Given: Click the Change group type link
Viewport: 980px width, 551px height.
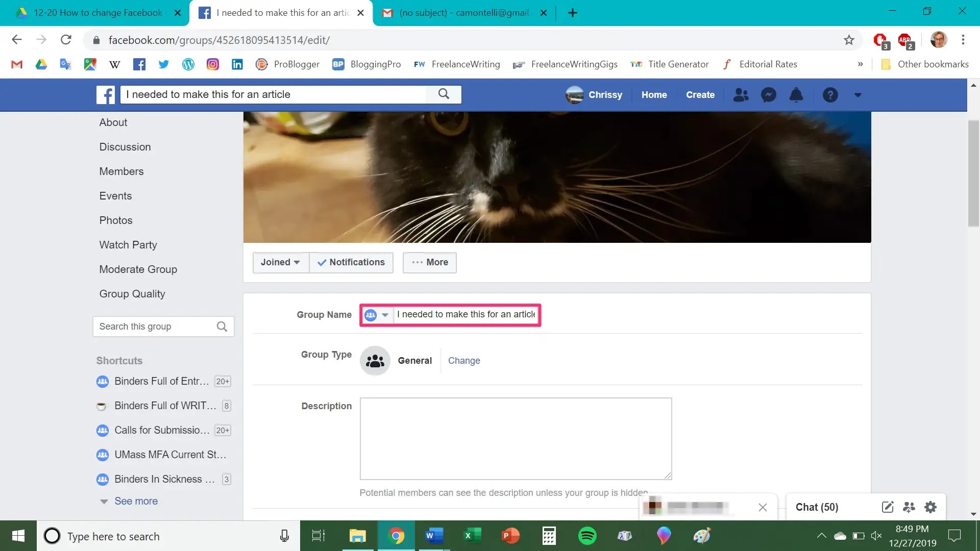Looking at the screenshot, I should [x=463, y=361].
